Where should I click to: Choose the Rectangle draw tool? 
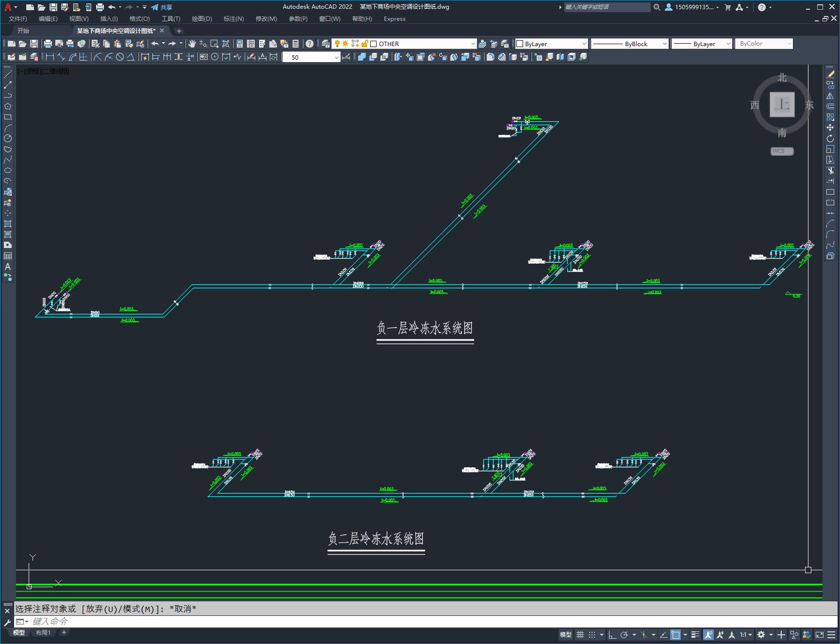click(8, 117)
